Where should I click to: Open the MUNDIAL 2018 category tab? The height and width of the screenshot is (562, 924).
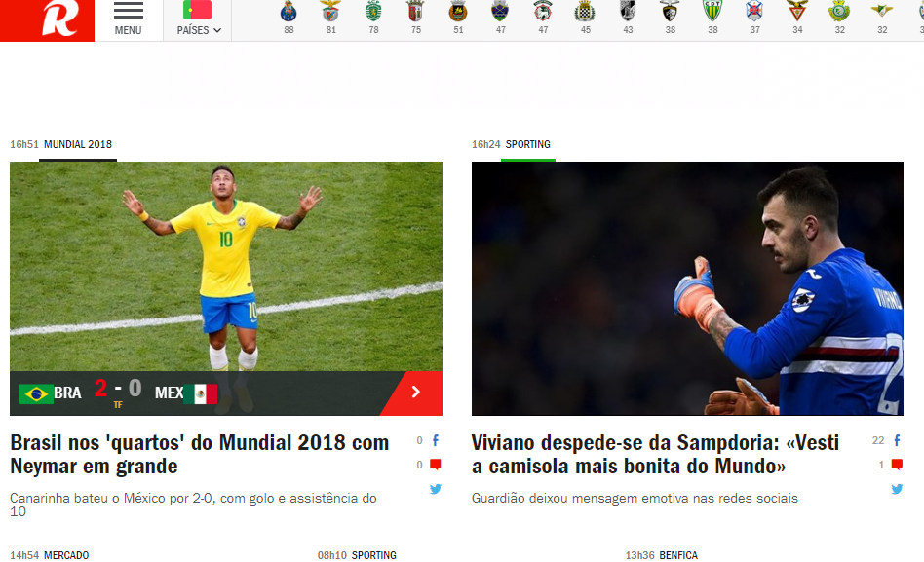[x=78, y=144]
